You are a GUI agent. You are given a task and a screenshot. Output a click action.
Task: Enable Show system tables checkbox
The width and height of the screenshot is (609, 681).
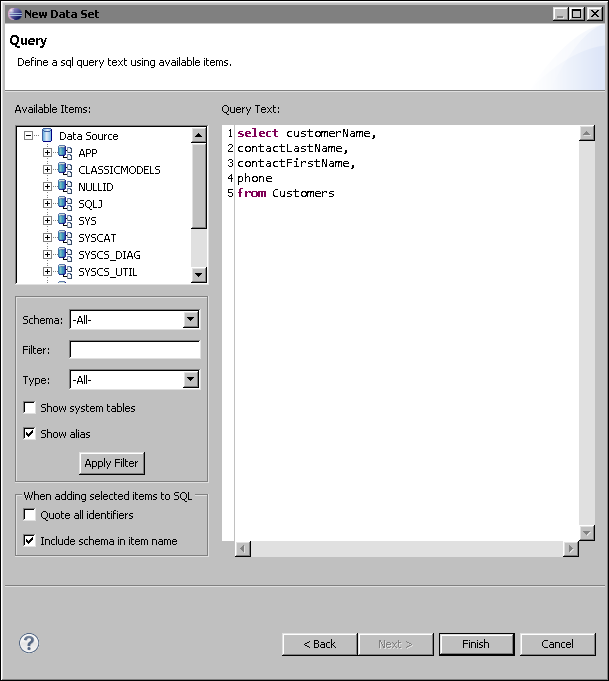tap(29, 408)
